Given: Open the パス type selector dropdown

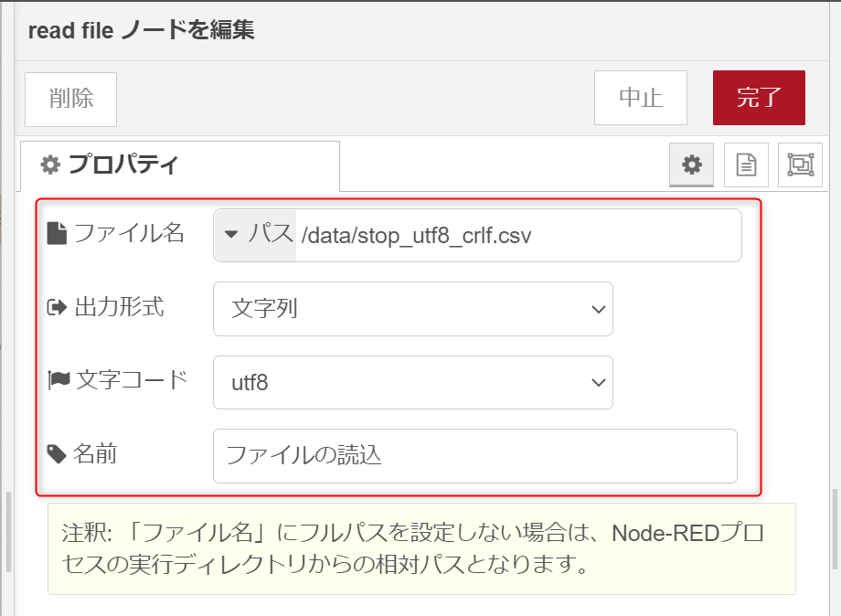Looking at the screenshot, I should point(256,235).
